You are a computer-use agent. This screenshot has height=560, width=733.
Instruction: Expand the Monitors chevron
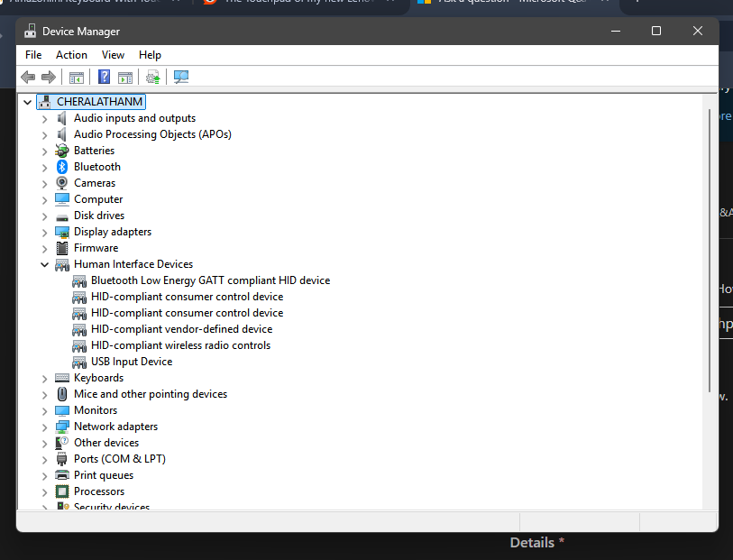44,411
